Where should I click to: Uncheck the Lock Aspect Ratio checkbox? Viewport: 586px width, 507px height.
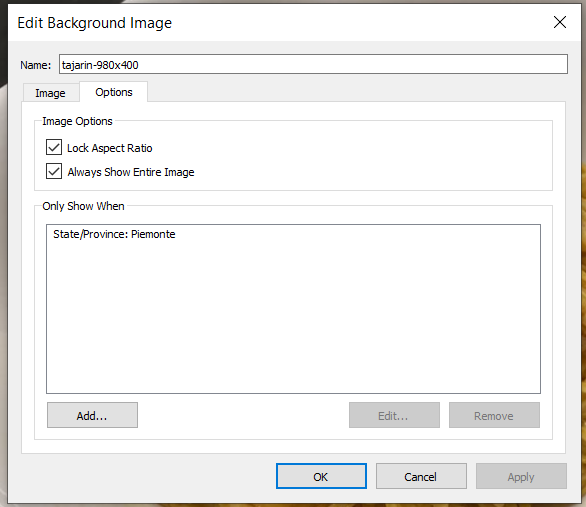coord(54,147)
